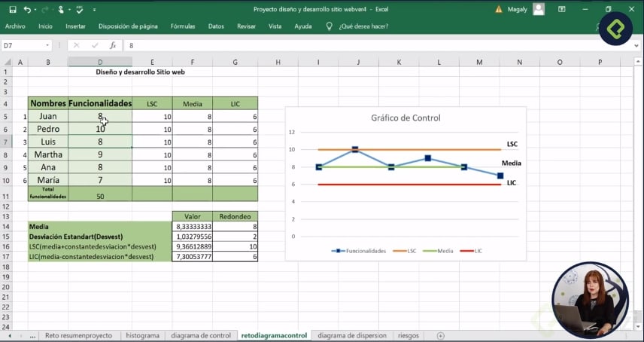Open the Revisar ribbon tab

247,26
